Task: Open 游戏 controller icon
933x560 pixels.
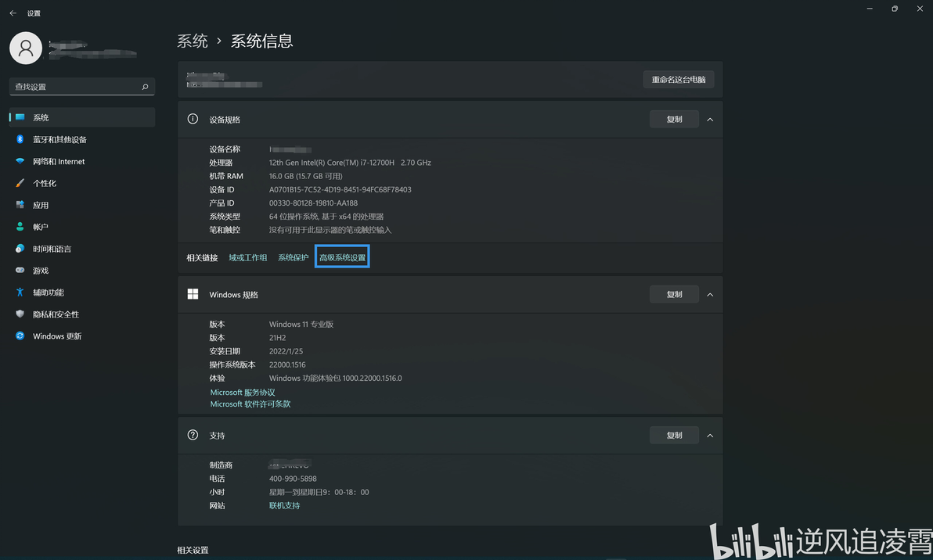Action: click(20, 271)
